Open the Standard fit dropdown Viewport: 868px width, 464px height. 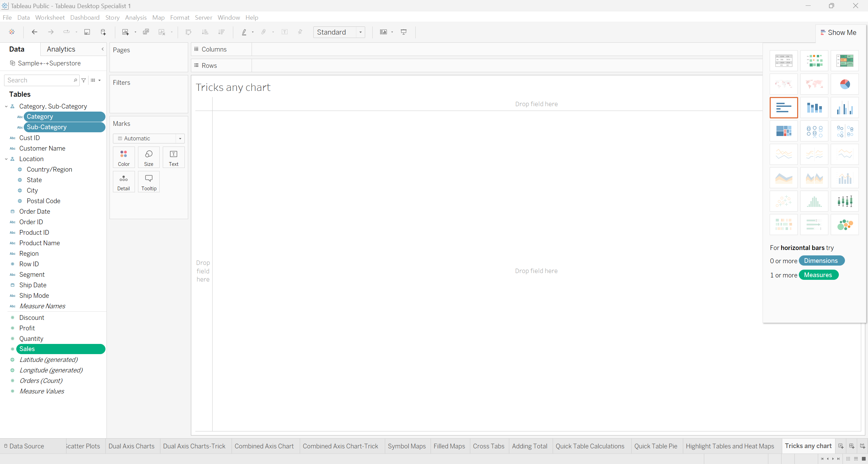(360, 32)
